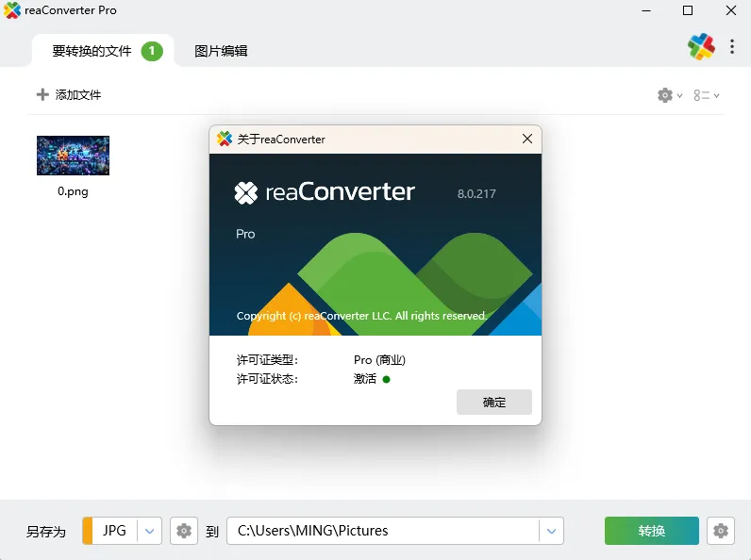Open file list settings gear dropdown
Screen dimensions: 751x560
[670, 95]
